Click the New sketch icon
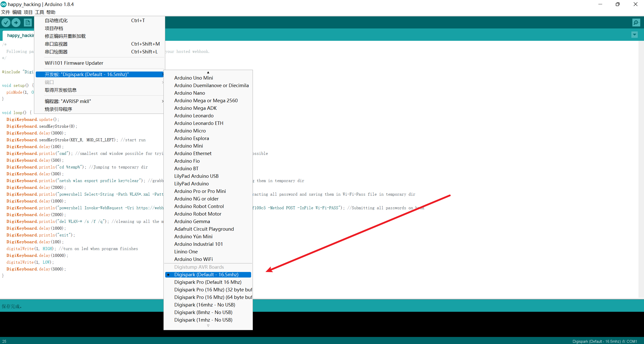Screen dimensions: 644x344 28,23
